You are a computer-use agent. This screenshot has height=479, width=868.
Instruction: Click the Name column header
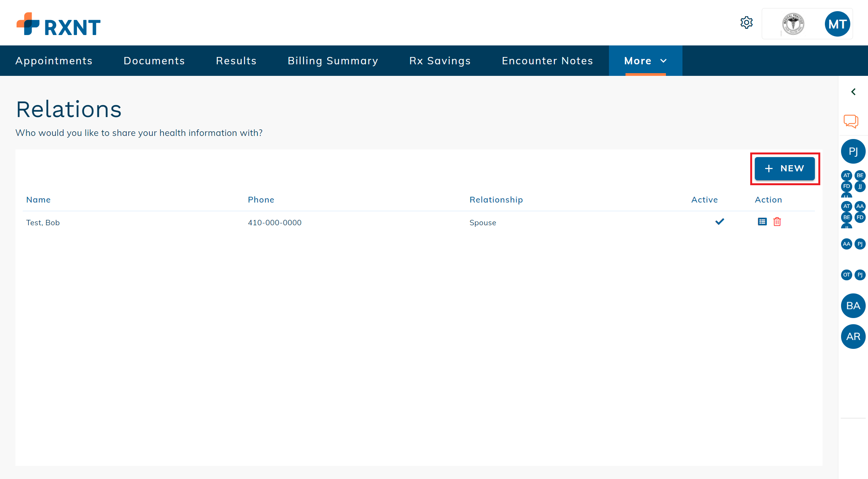click(x=38, y=200)
